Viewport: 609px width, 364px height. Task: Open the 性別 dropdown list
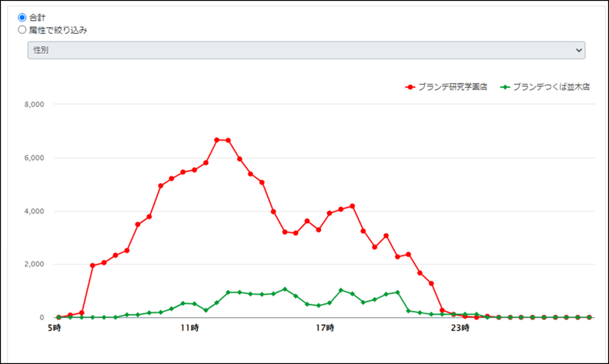click(x=306, y=51)
